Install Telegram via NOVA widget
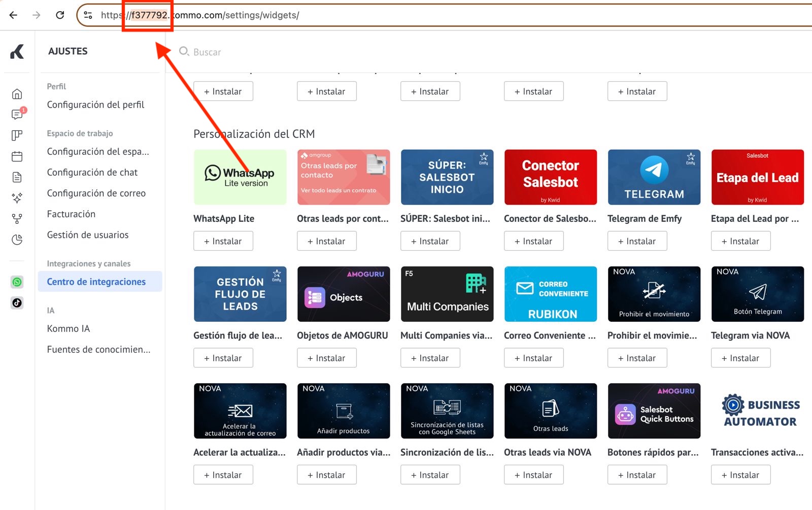812x510 pixels. (x=741, y=358)
